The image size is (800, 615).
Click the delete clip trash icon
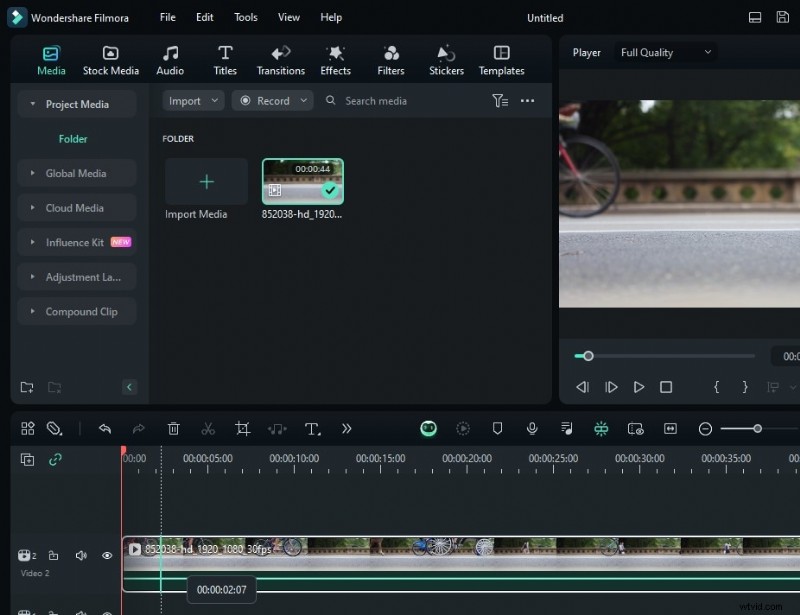coord(173,428)
